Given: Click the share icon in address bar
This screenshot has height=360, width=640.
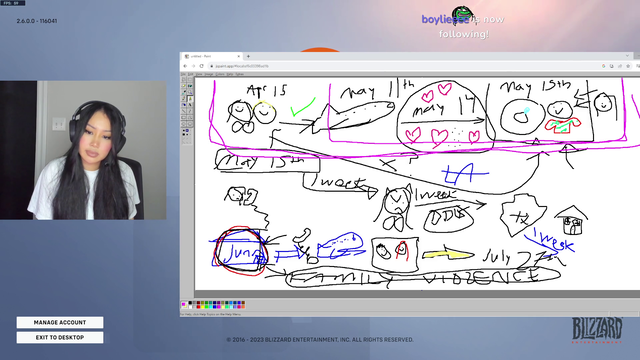Looking at the screenshot, I should tap(620, 66).
